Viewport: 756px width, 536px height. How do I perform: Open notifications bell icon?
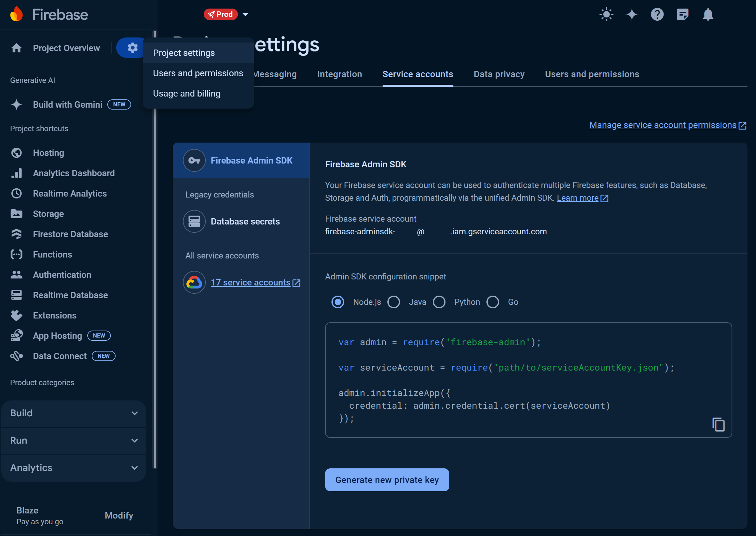(708, 15)
